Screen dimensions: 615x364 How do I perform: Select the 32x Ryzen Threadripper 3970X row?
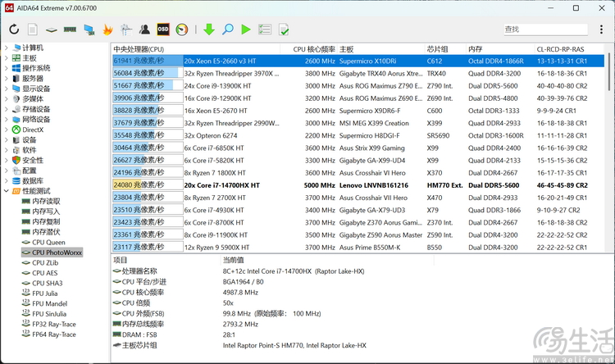[358, 73]
